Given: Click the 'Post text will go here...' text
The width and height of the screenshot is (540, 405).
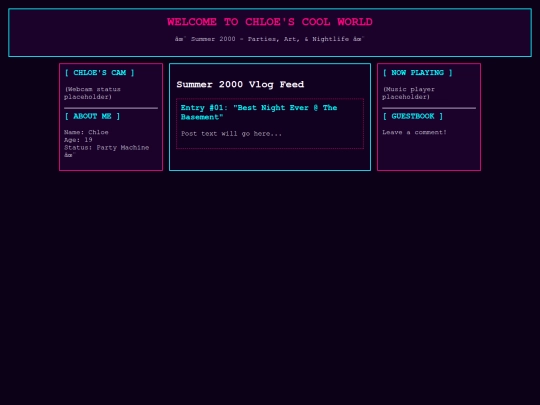Looking at the screenshot, I should [231, 134].
